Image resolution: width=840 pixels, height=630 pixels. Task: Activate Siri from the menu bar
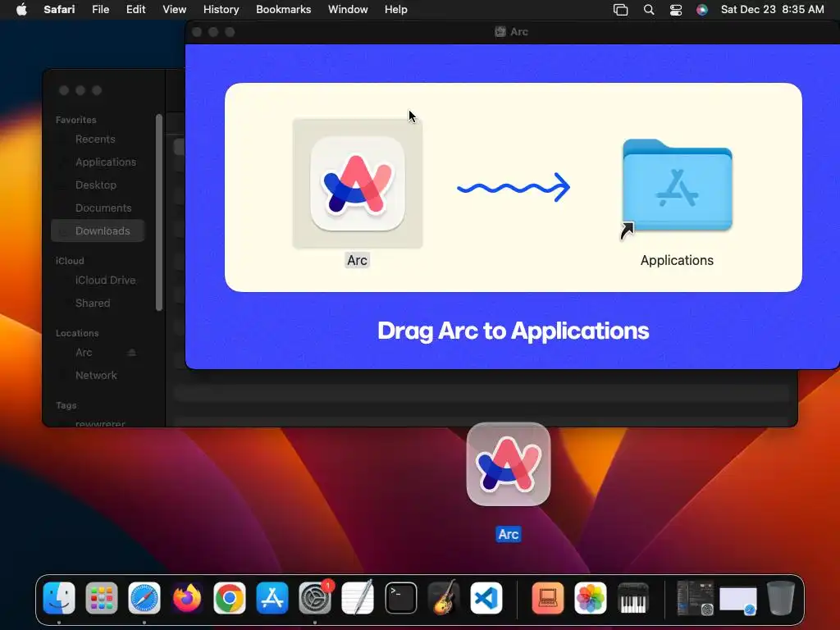pyautogui.click(x=702, y=10)
